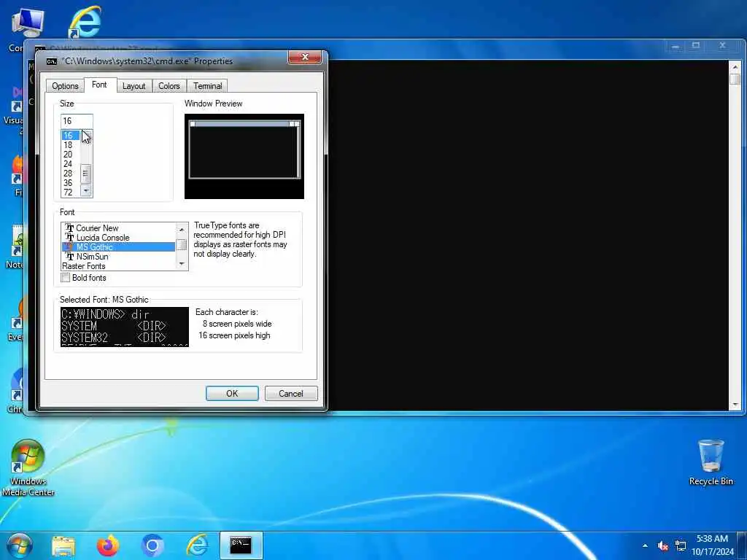
Task: Select Windows Media Center desktop icon
Action: pyautogui.click(x=28, y=467)
